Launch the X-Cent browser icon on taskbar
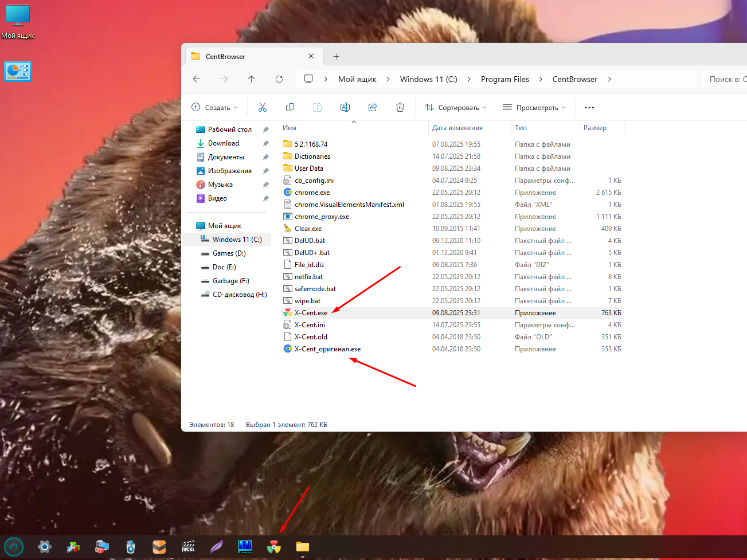The width and height of the screenshot is (747, 560). point(274,547)
